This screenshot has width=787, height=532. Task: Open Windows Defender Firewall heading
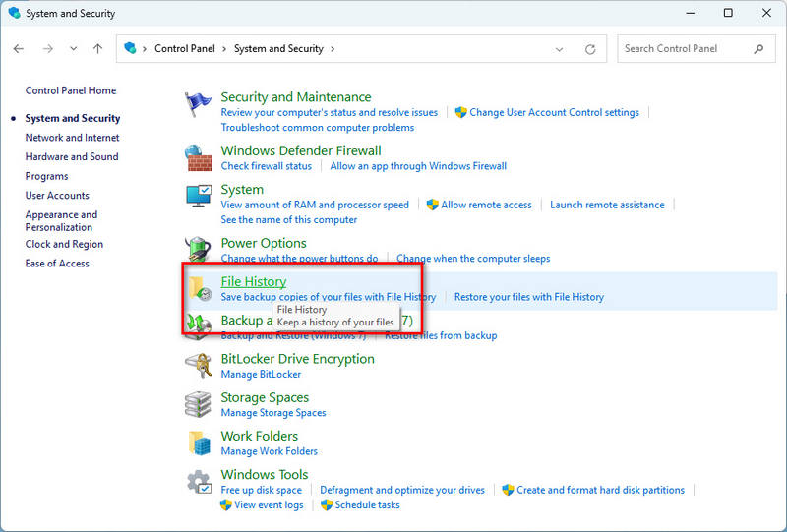[301, 150]
